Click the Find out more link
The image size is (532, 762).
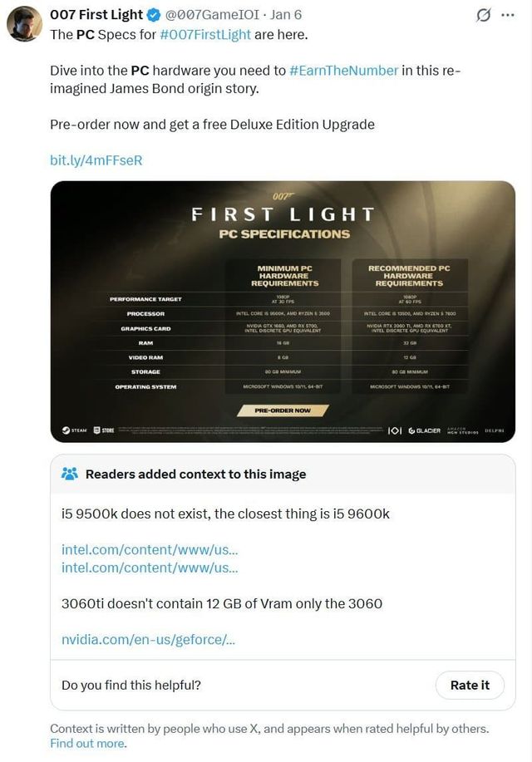[85, 744]
